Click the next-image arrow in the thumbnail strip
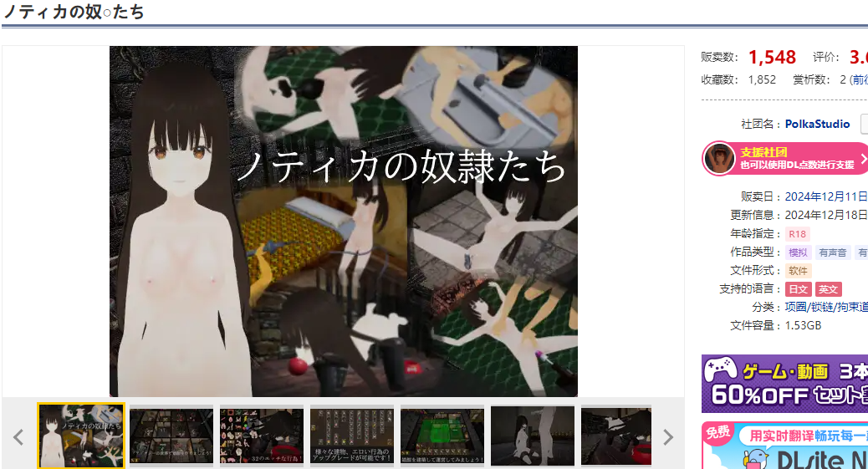868x469 pixels. click(x=667, y=436)
